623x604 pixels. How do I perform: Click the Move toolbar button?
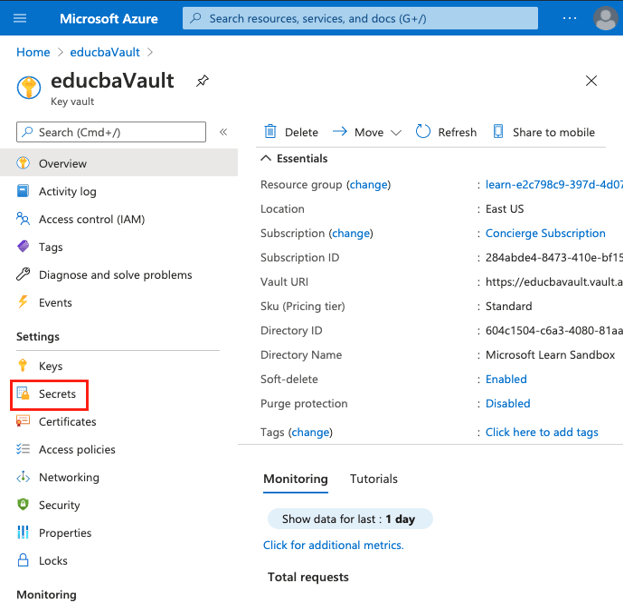(367, 132)
